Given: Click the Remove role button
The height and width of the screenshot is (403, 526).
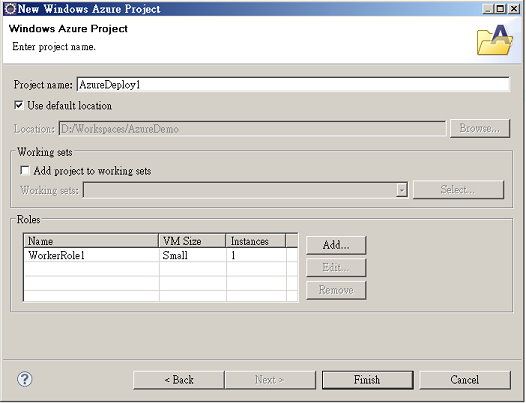Looking at the screenshot, I should (336, 290).
